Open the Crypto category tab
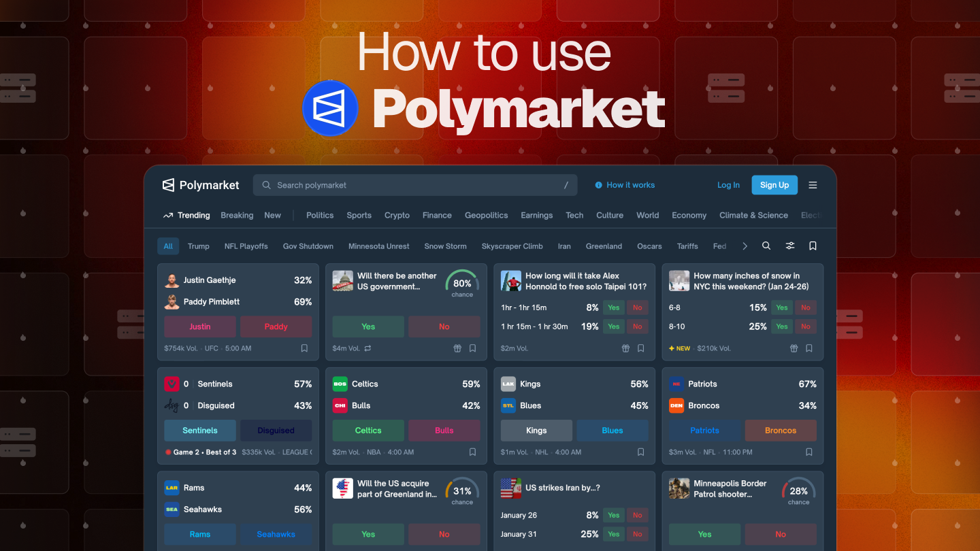980x551 pixels. [x=397, y=215]
